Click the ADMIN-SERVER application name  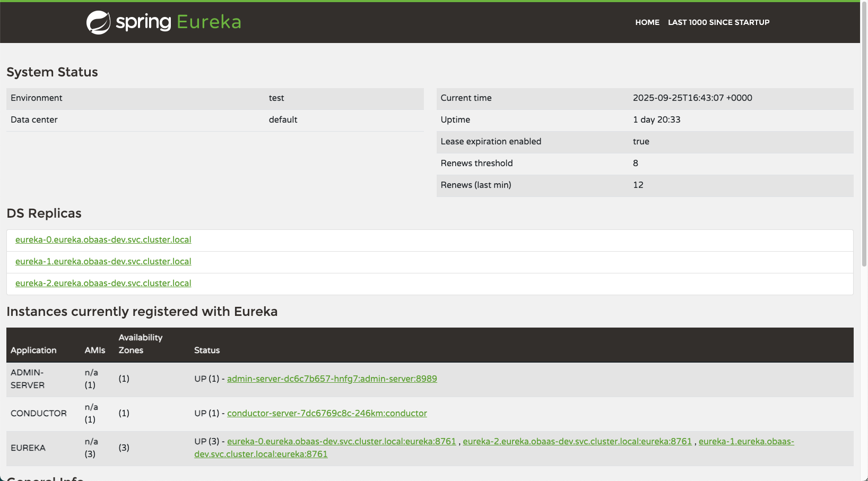point(28,379)
